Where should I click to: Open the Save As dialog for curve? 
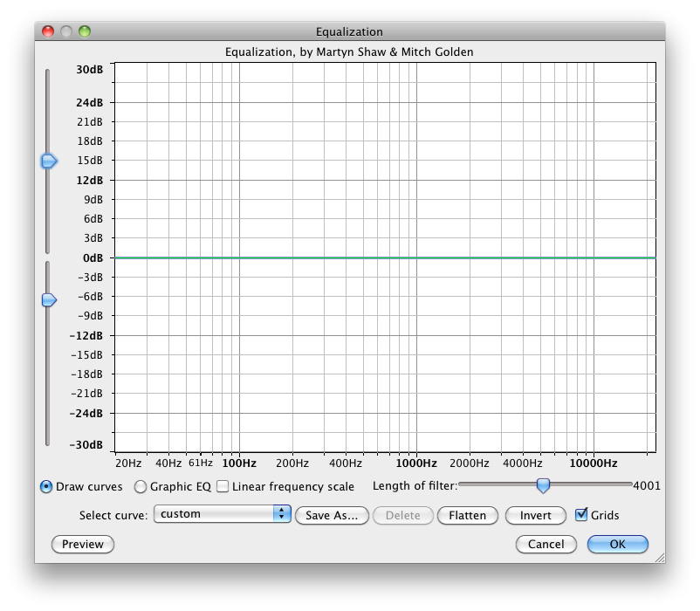point(332,515)
